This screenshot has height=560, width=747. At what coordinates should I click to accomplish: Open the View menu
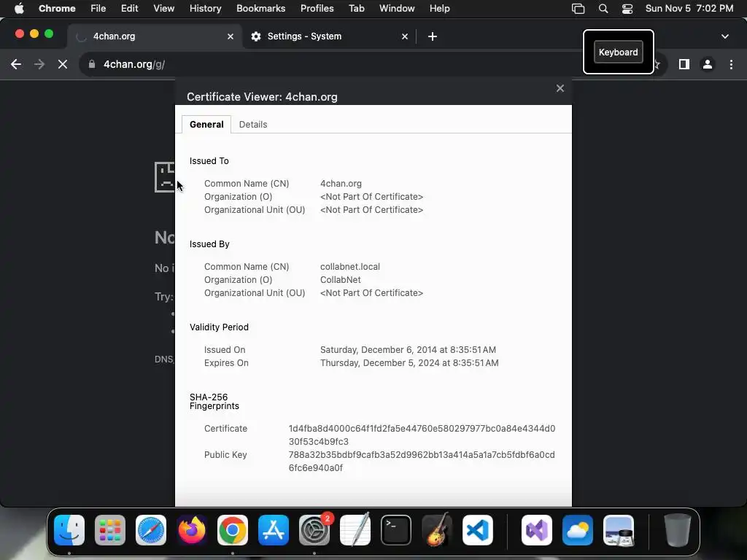[x=163, y=9]
